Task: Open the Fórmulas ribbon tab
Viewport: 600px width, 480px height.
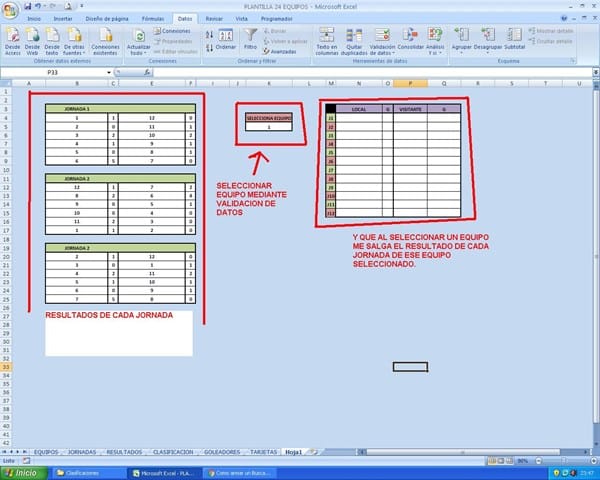Action: [x=153, y=19]
